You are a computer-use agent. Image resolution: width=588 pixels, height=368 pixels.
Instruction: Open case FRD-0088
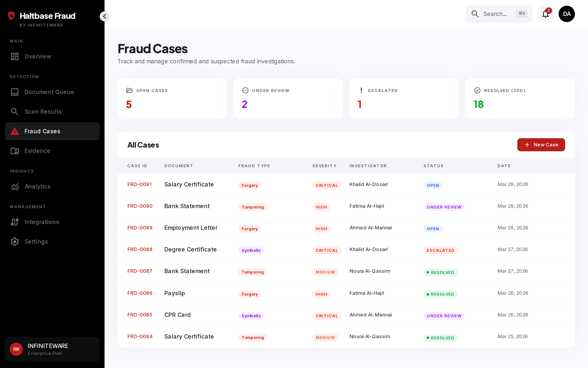tap(140, 249)
